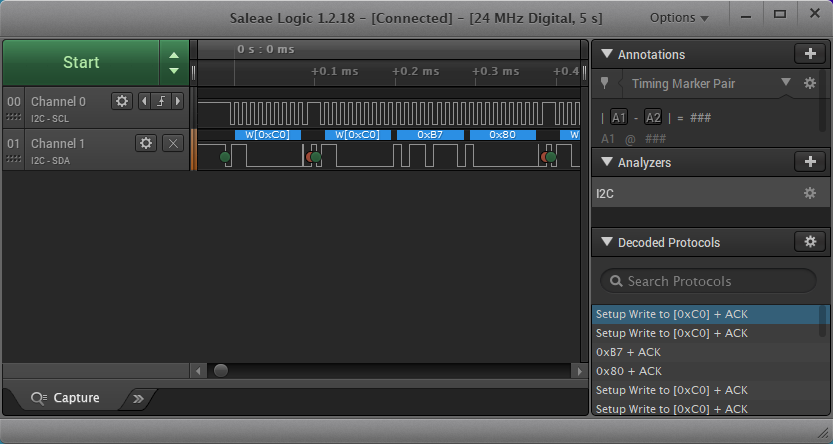833x444 pixels.
Task: Open Channel 1 settings gear
Action: click(x=146, y=143)
